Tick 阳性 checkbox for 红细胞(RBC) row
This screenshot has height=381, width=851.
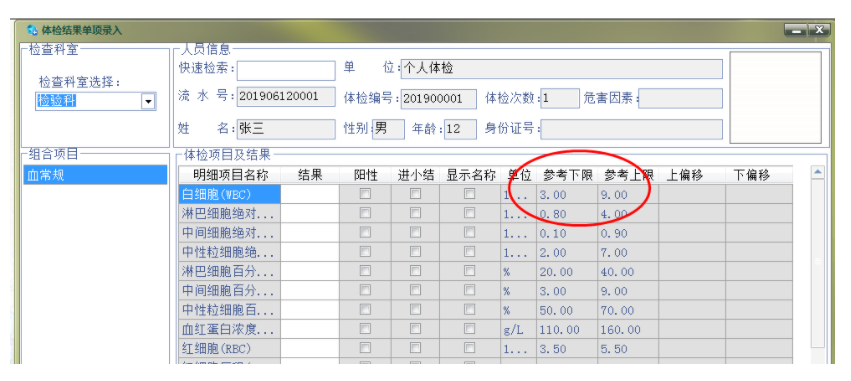[365, 348]
